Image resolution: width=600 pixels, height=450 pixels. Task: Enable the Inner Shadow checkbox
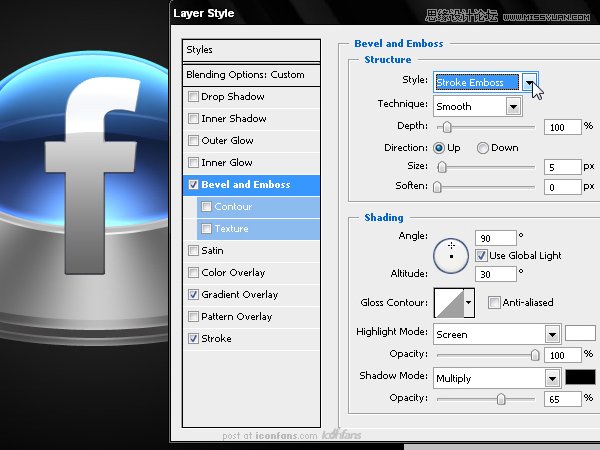[x=193, y=119]
